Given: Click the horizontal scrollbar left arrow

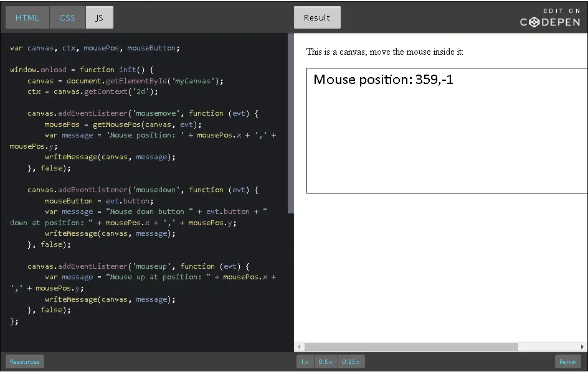Looking at the screenshot, I should click(299, 347).
